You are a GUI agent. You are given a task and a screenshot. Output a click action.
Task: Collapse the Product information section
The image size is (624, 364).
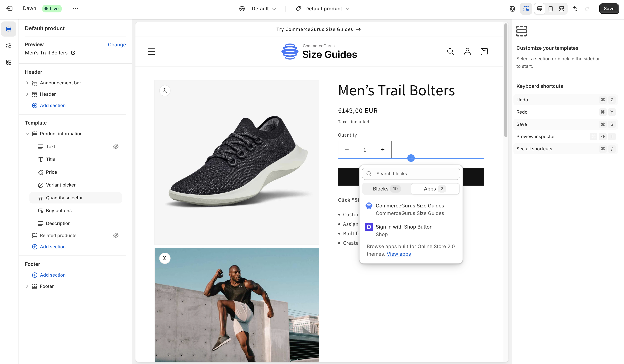click(x=27, y=134)
